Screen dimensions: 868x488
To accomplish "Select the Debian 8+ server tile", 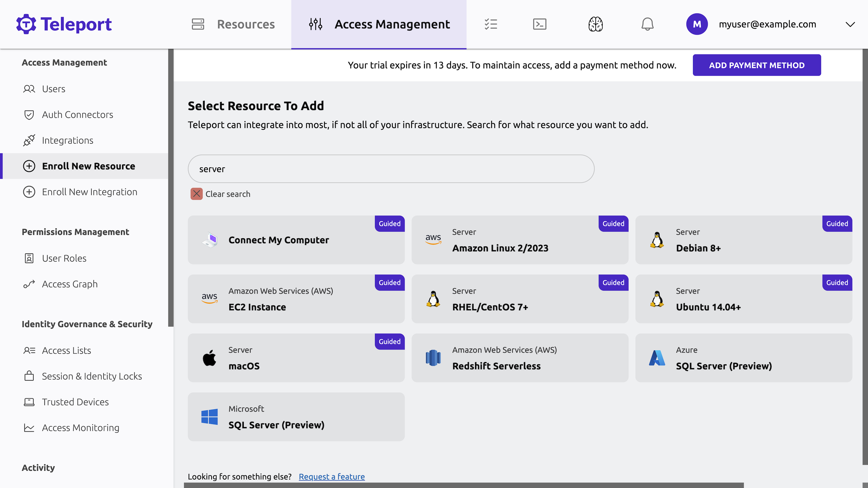I will click(744, 240).
